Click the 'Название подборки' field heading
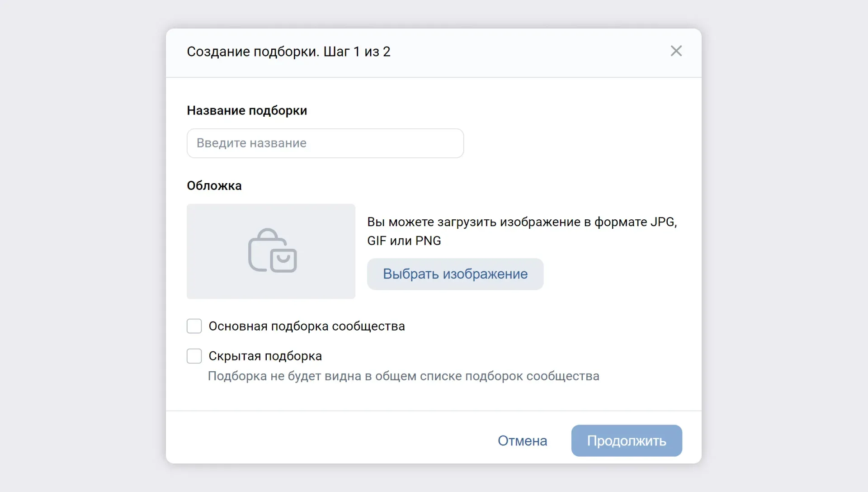868x492 pixels. pyautogui.click(x=247, y=110)
